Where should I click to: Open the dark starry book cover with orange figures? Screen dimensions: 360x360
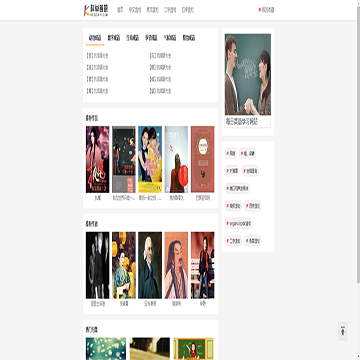click(124, 159)
